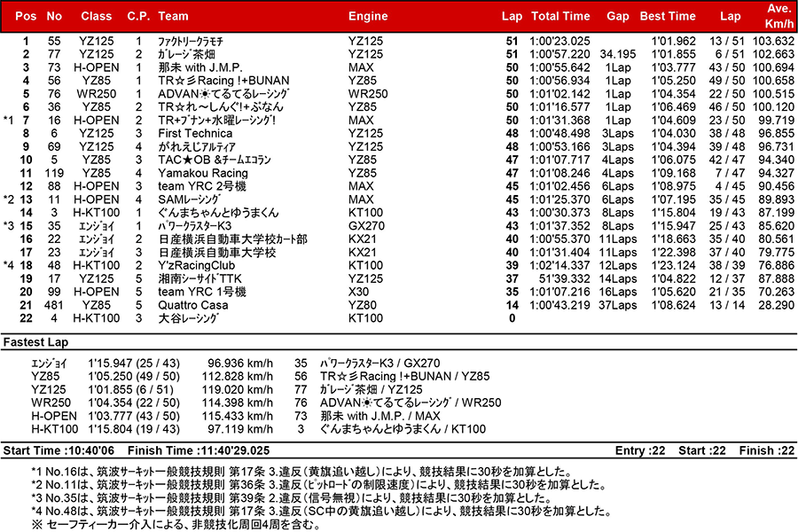Image resolution: width=798 pixels, height=532 pixels.
Task: Click the gap value "34.195"
Action: (x=618, y=54)
